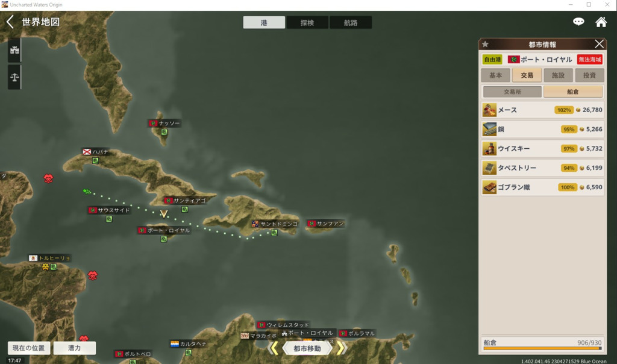
Task: Select the 銅 cargo row
Action: pos(542,129)
